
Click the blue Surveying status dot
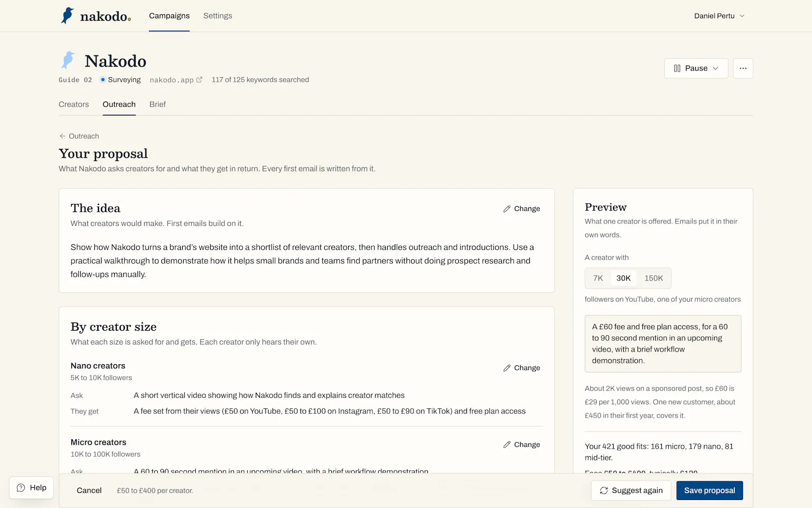point(103,80)
